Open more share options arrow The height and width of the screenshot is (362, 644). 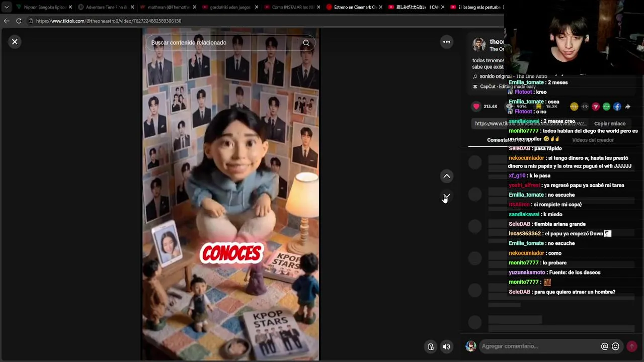click(x=628, y=107)
